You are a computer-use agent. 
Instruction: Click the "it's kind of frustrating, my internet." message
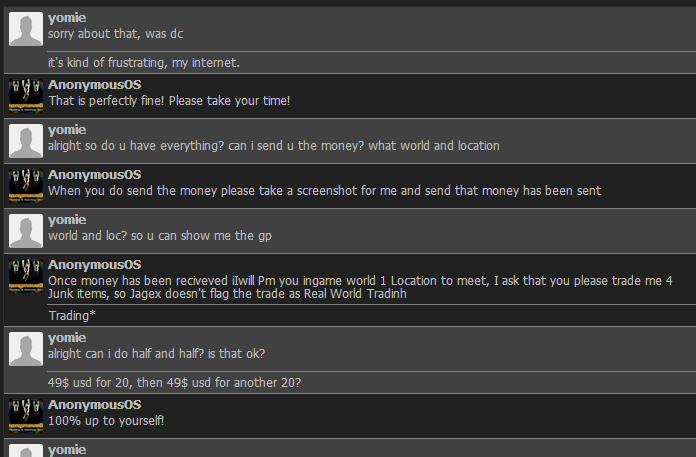point(144,63)
